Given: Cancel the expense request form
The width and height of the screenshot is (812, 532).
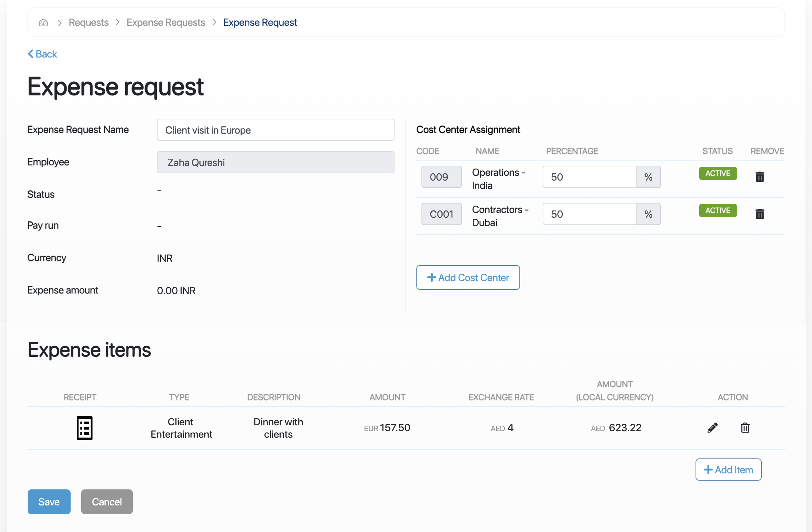Looking at the screenshot, I should (x=107, y=502).
